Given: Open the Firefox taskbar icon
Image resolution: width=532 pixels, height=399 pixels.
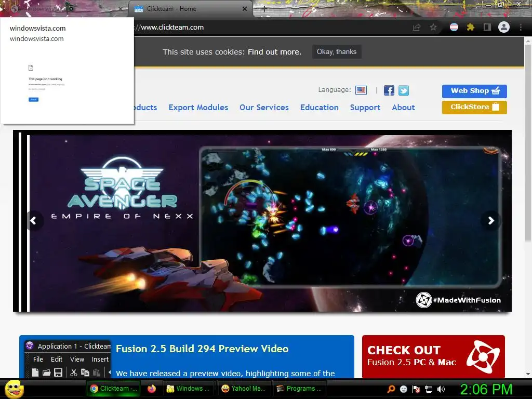Looking at the screenshot, I should tap(152, 389).
